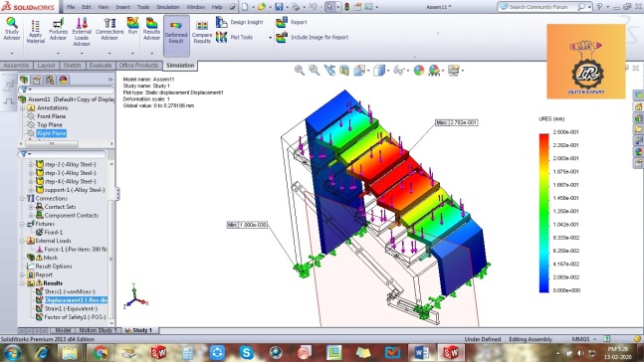
Task: Open Design Insight plot
Action: pos(240,22)
